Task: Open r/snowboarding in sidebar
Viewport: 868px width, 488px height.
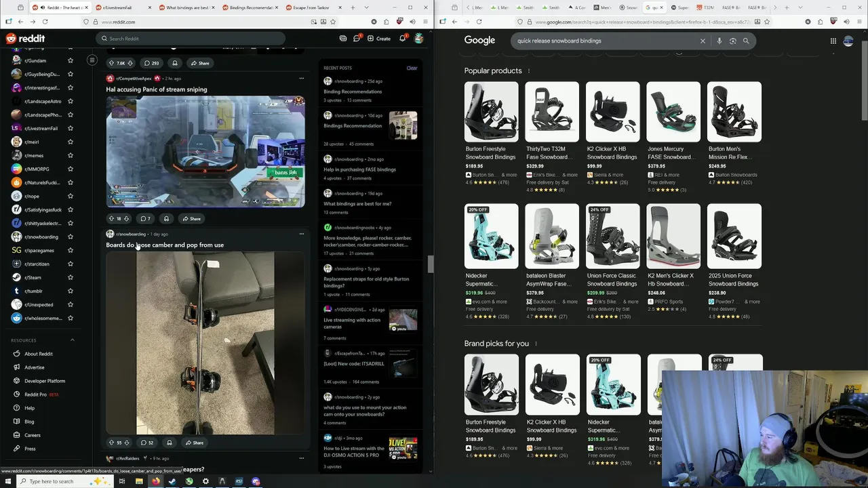Action: (x=41, y=237)
